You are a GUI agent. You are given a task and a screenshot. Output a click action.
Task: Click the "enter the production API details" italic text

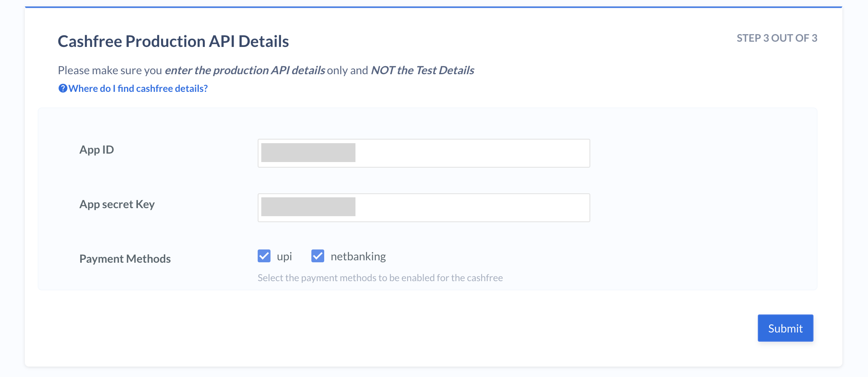[245, 70]
